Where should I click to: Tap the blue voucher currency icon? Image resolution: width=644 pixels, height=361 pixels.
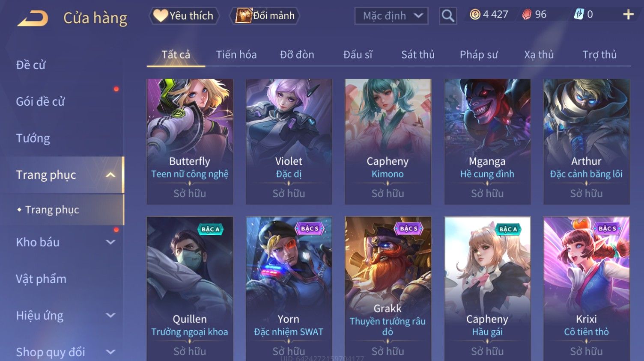pos(579,15)
